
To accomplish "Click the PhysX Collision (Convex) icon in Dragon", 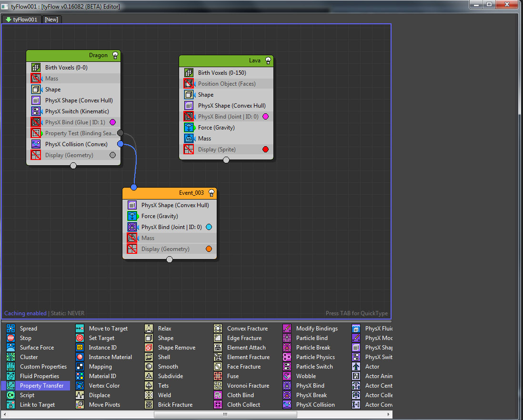I will pyautogui.click(x=36, y=144).
